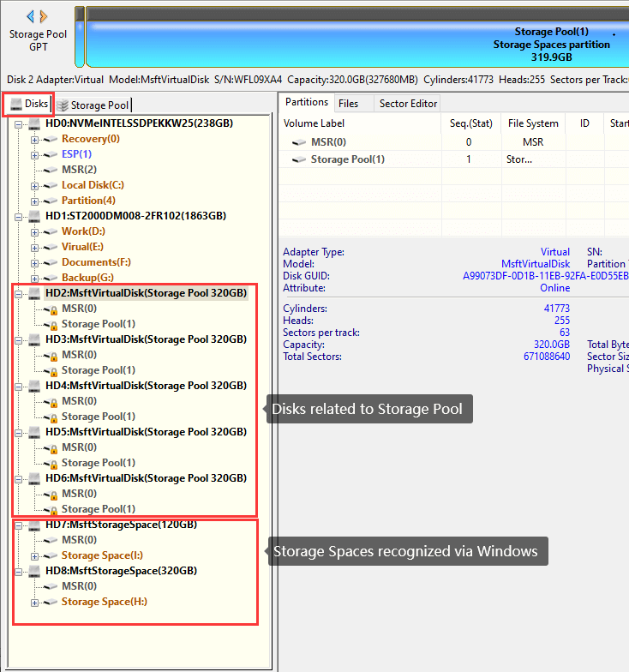Click the forward navigation arrow
The height and width of the screenshot is (672, 629).
(44, 16)
